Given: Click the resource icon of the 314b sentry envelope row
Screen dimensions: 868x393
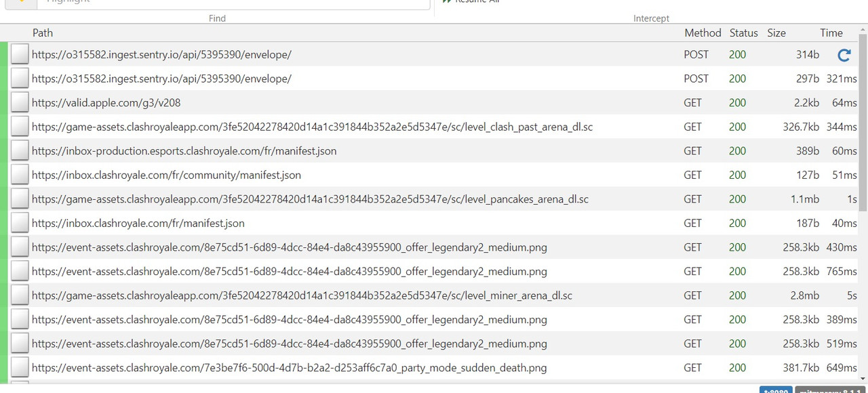Looking at the screenshot, I should (20, 54).
